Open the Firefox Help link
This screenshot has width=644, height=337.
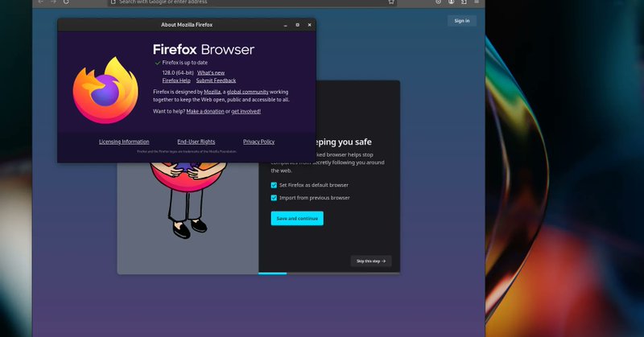pyautogui.click(x=176, y=80)
